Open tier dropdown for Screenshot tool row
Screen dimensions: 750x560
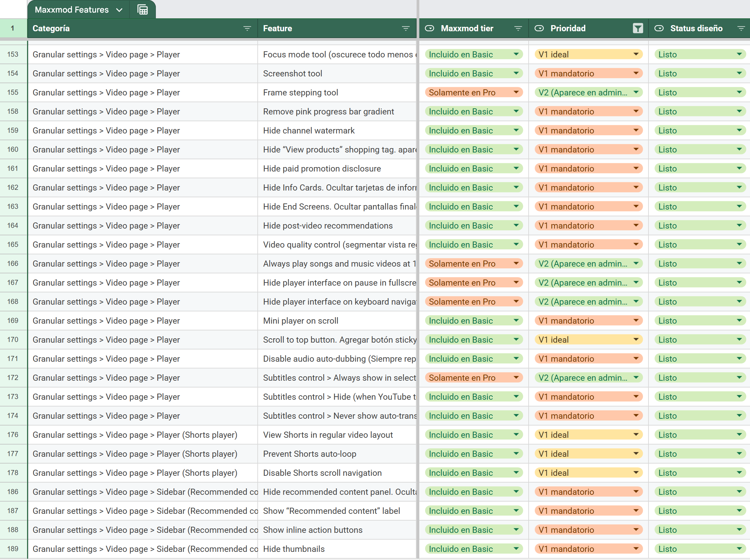coord(516,73)
